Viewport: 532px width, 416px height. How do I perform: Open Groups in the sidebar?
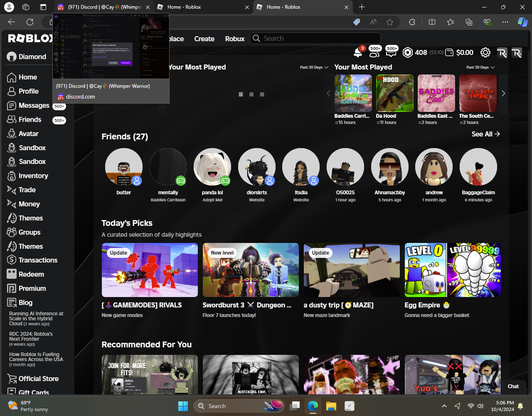pos(24,233)
